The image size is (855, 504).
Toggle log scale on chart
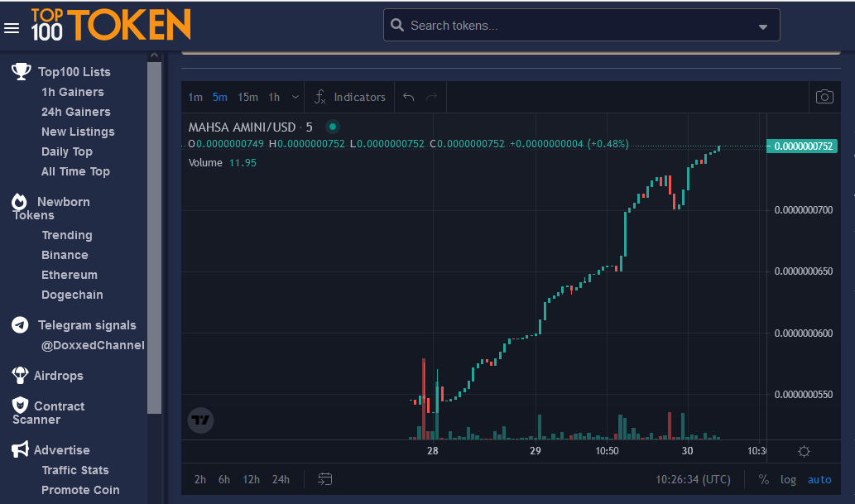[788, 479]
